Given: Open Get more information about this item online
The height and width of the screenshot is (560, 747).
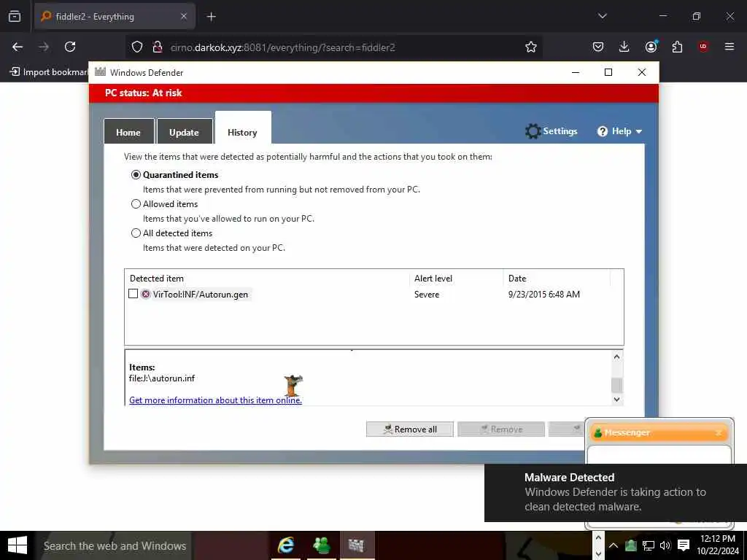Looking at the screenshot, I should click(x=215, y=400).
